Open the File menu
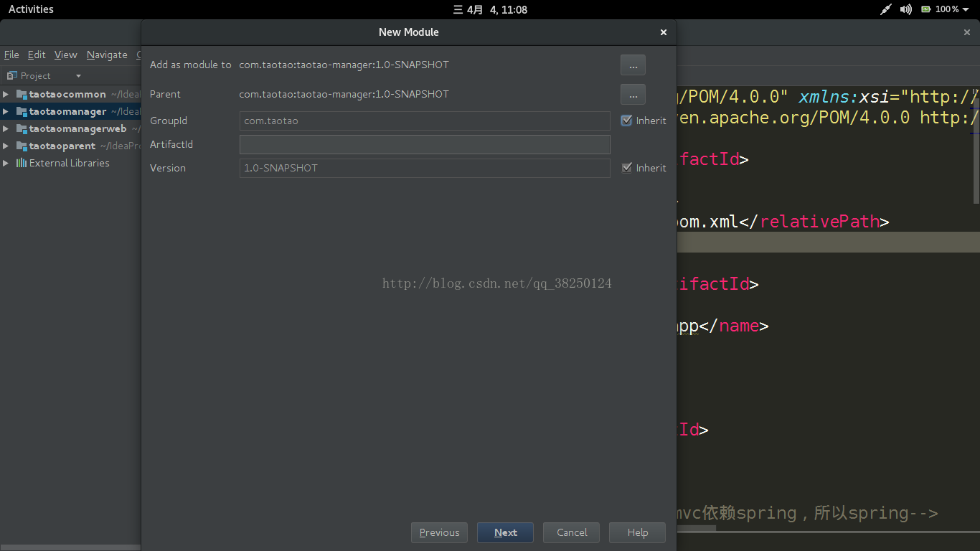980x551 pixels. click(x=11, y=55)
